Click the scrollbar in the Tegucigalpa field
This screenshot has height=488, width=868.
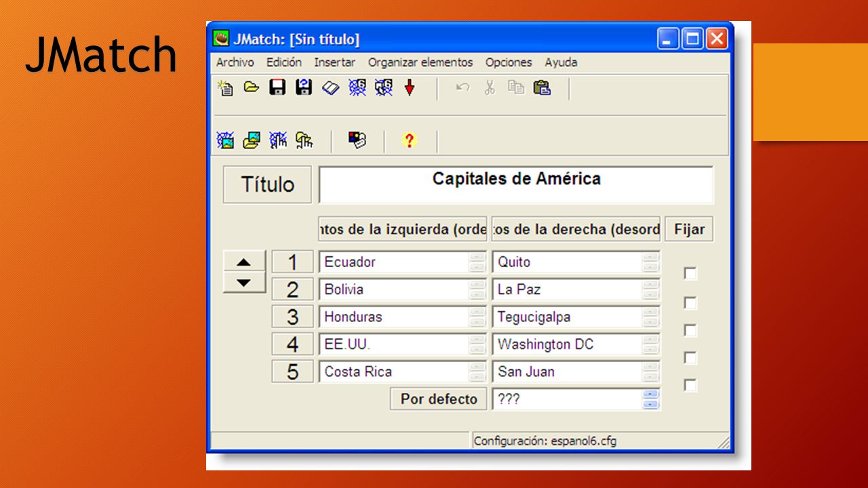tap(651, 317)
